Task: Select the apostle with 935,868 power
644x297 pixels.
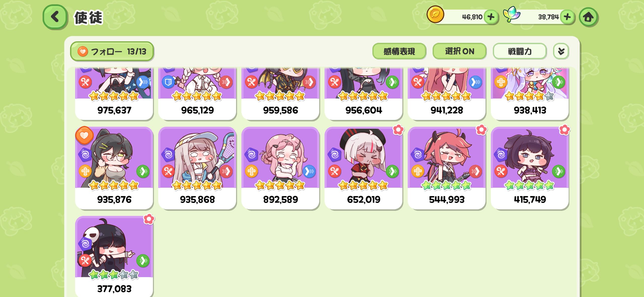Action: (197, 168)
